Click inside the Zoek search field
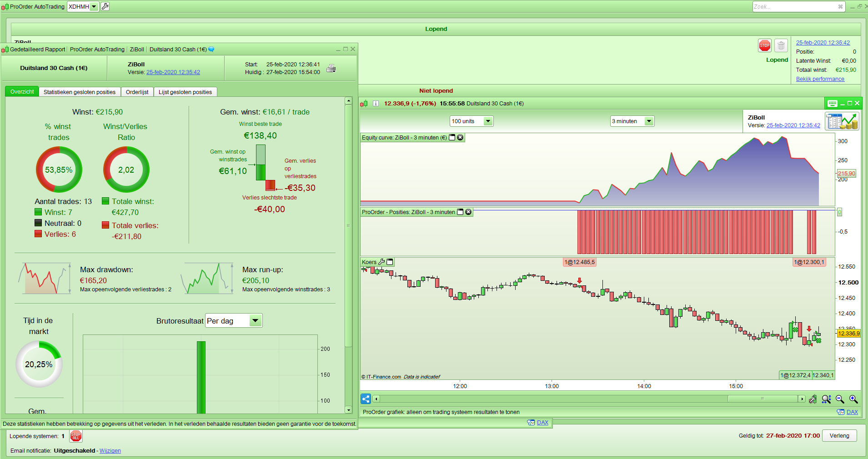Viewport: 868px width, 459px height. 795,6
